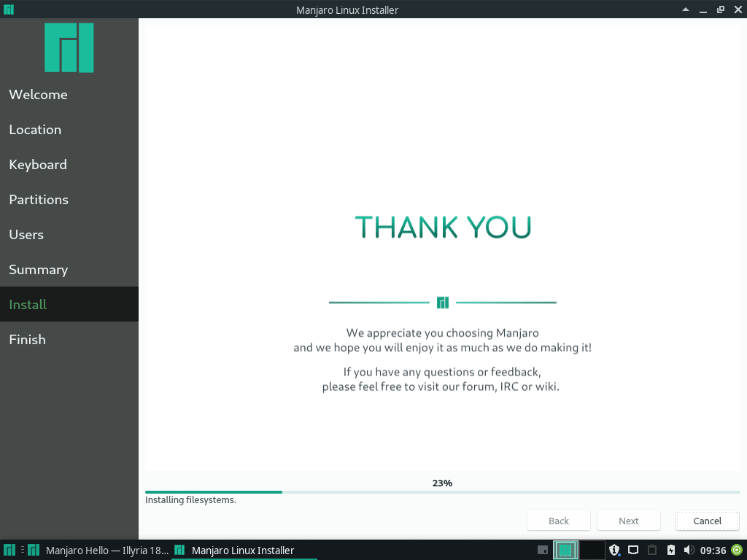This screenshot has height=560, width=747.
Task: Switch to Manjaro Hello taskbar window
Action: tap(98, 550)
